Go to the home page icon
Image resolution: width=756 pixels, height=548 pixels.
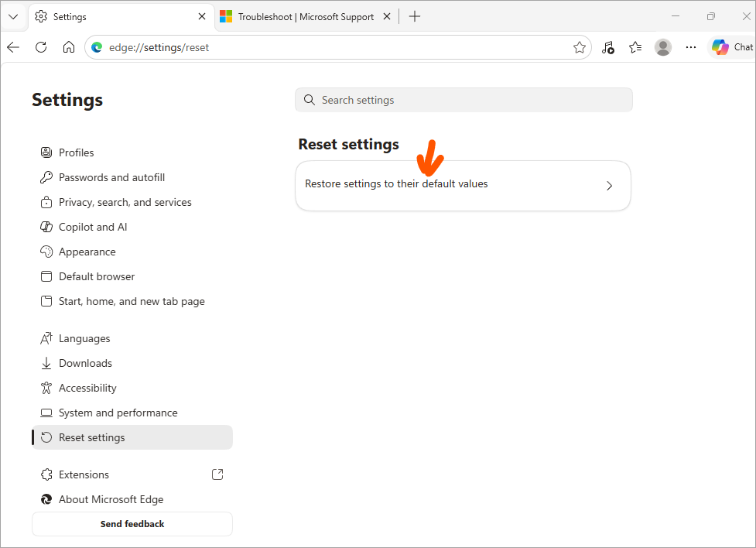(69, 47)
